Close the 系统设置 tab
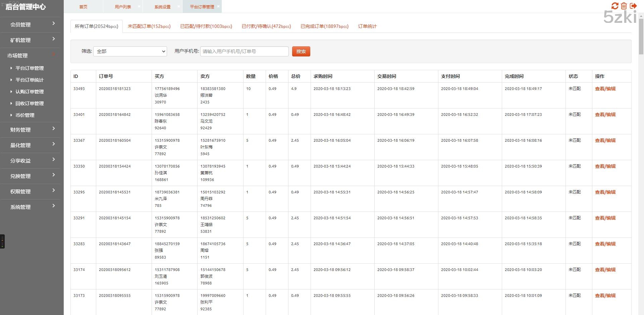Screen dimensions: 644x315 [179, 6]
